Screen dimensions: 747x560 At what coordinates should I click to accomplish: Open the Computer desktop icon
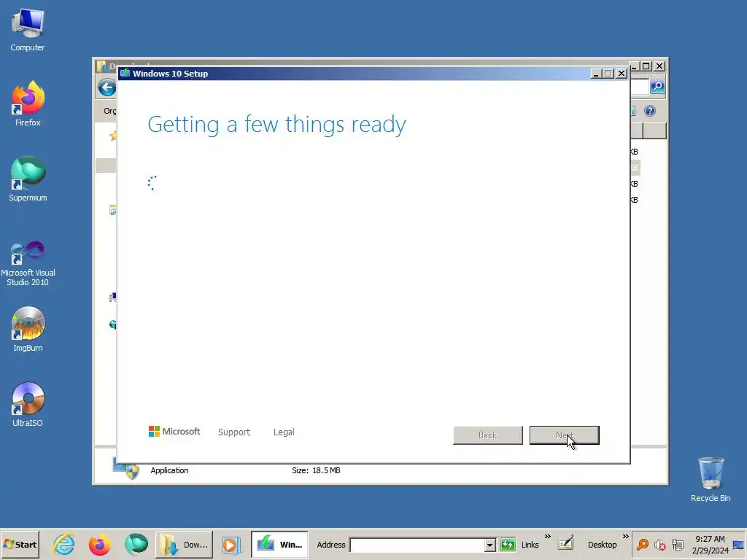27,29
